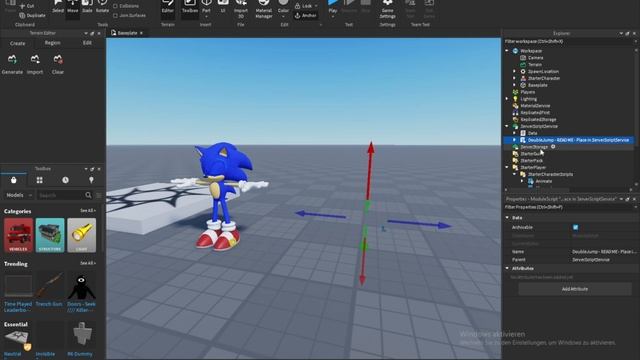Open the Toolbox Marketplace tab
The image size is (640, 360).
(13, 180)
